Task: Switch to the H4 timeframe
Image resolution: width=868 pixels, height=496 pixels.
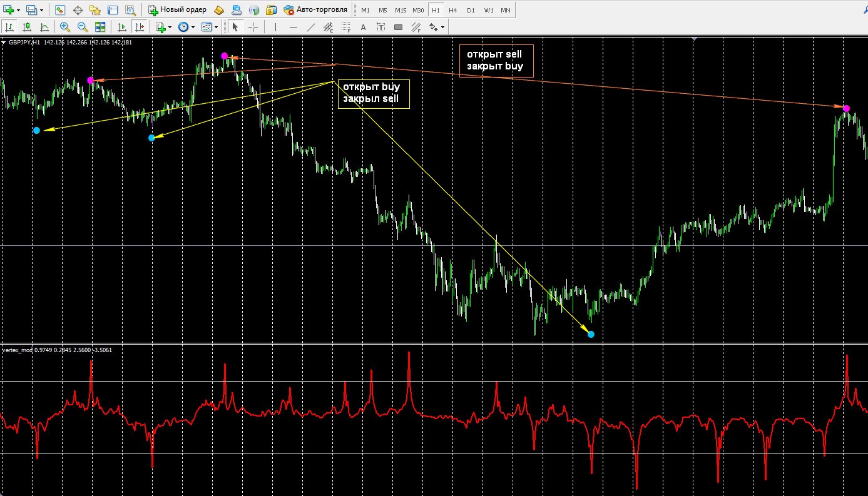Action: pyautogui.click(x=452, y=10)
